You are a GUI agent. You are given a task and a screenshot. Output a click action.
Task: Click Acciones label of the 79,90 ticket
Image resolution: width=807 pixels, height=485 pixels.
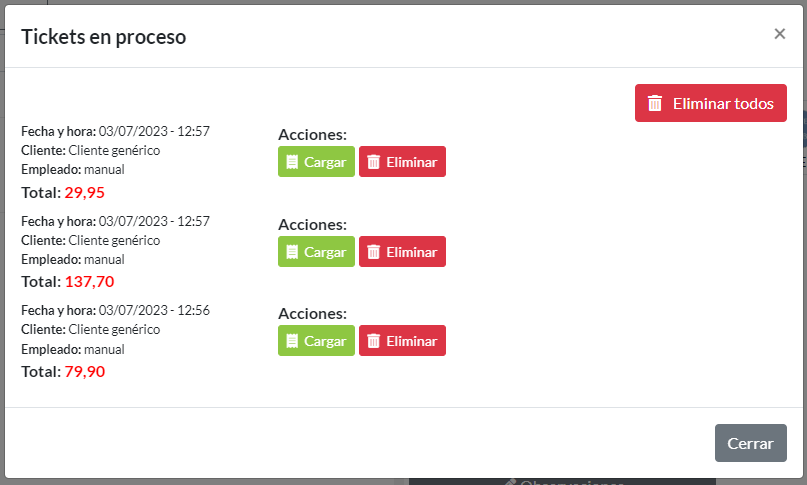pyautogui.click(x=312, y=314)
